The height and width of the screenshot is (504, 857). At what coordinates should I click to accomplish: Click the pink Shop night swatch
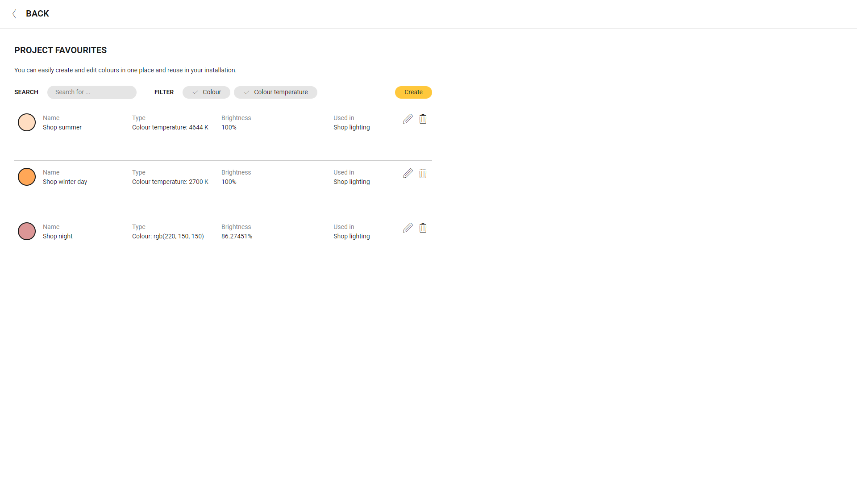click(x=27, y=231)
